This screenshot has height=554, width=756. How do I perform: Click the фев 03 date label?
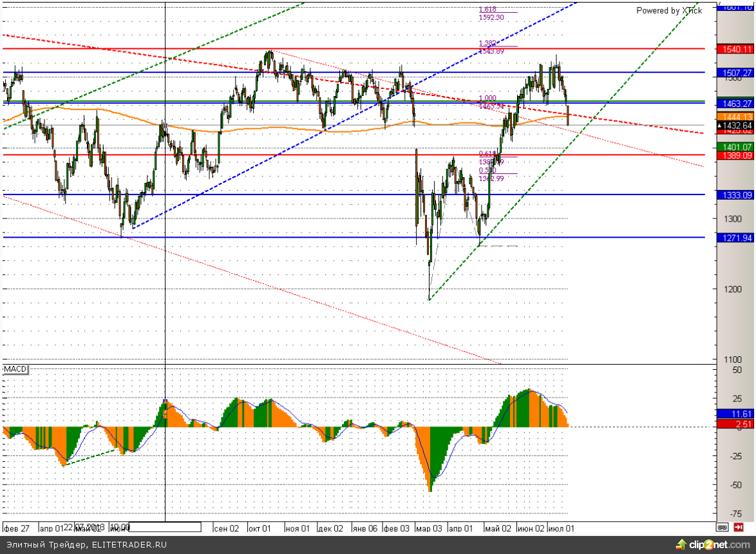(x=396, y=528)
